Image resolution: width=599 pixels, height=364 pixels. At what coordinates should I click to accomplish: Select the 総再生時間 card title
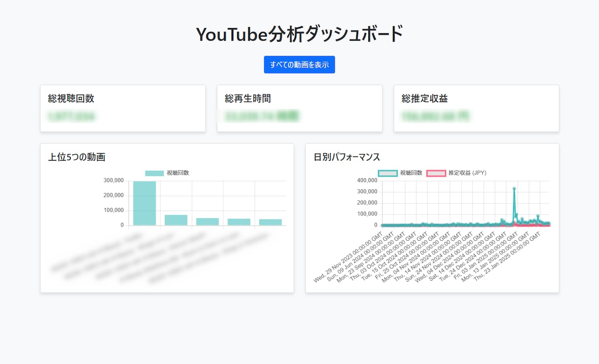[x=248, y=99]
